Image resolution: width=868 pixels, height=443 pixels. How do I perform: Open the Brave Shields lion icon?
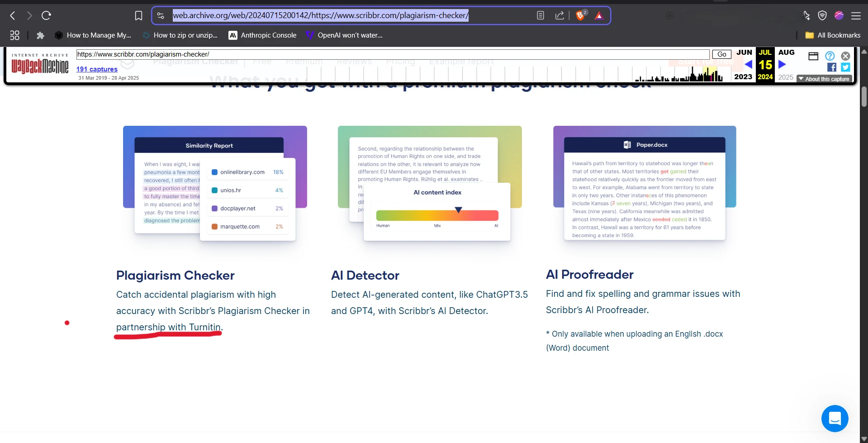[x=580, y=16]
